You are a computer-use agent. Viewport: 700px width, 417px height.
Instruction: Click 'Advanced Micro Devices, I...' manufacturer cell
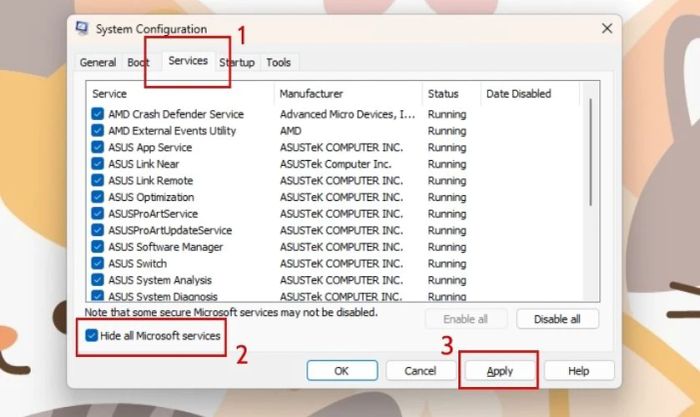tap(347, 114)
